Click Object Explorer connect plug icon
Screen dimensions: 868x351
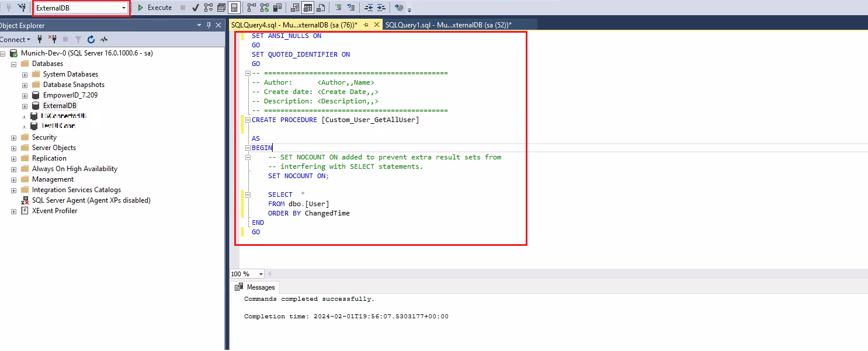click(40, 39)
